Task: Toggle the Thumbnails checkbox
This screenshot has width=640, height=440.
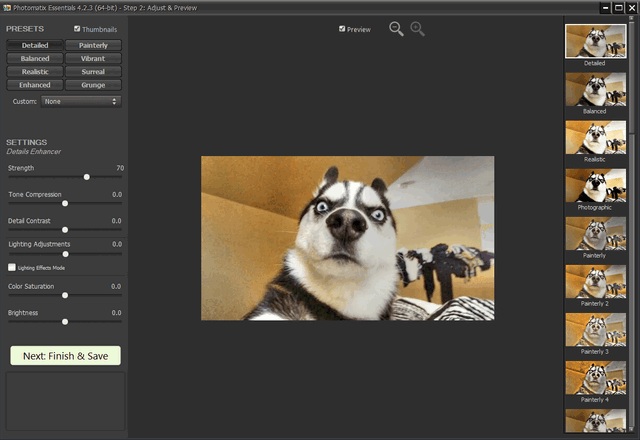Action: (x=78, y=29)
